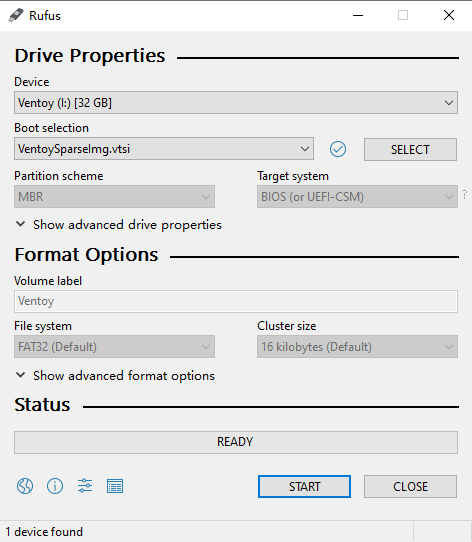472x542 pixels.
Task: Click the question mark beside Target system
Action: pos(465,194)
